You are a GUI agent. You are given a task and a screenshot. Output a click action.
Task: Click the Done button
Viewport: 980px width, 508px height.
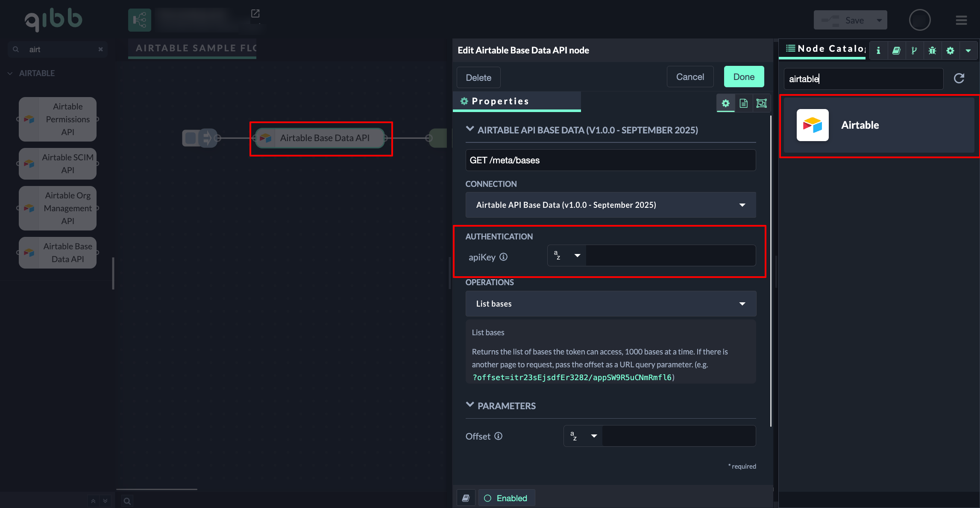(x=744, y=77)
